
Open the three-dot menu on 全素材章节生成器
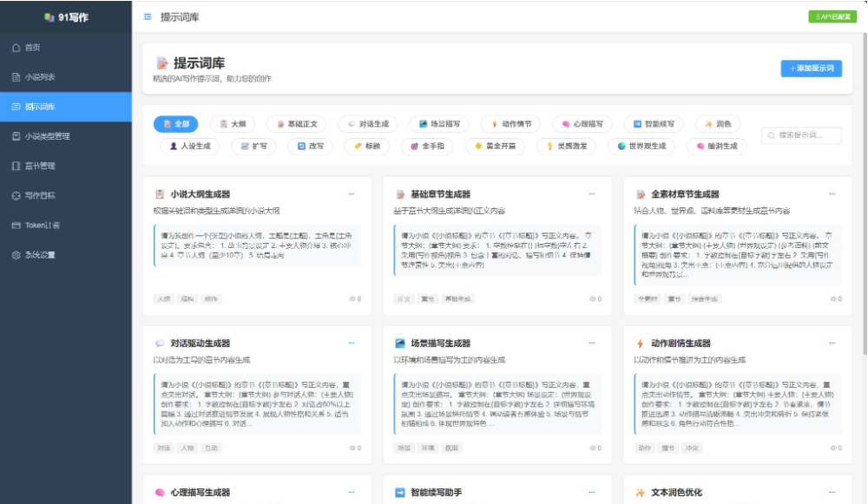coord(832,194)
